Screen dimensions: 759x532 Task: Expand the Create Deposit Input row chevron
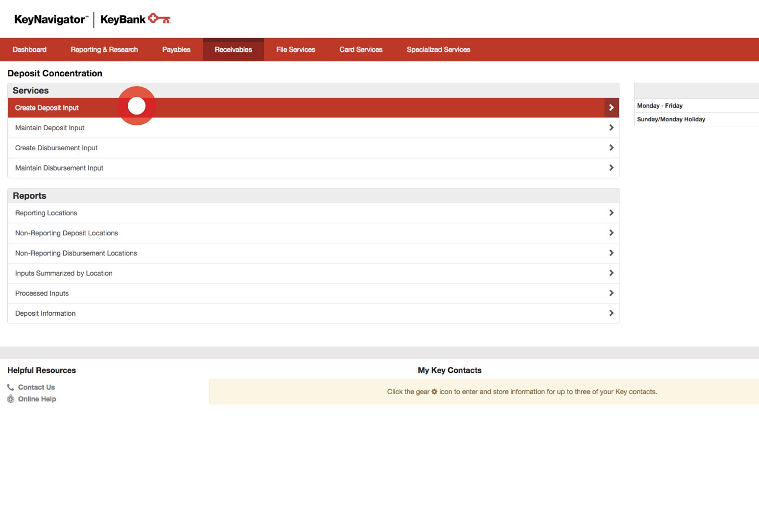[611, 107]
